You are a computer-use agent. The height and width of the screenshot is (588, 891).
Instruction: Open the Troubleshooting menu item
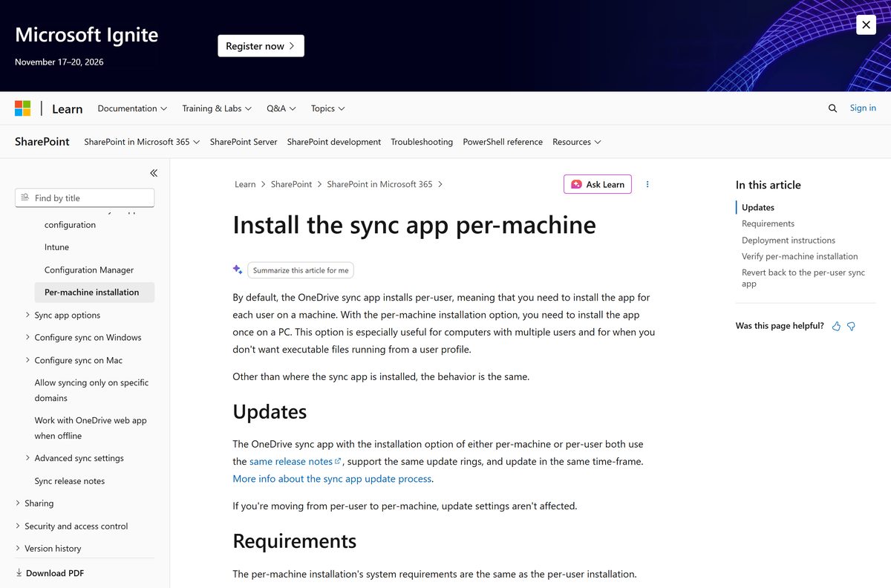pos(422,142)
